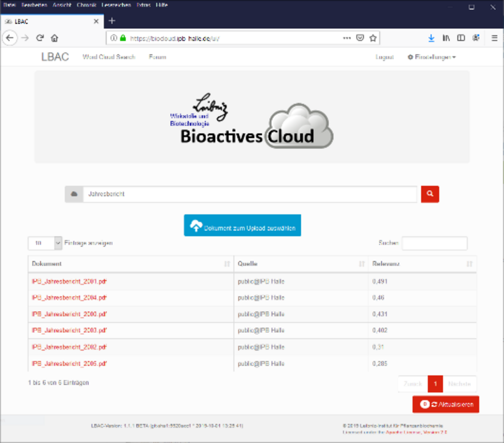Click the LBAC brand link

pyautogui.click(x=55, y=57)
